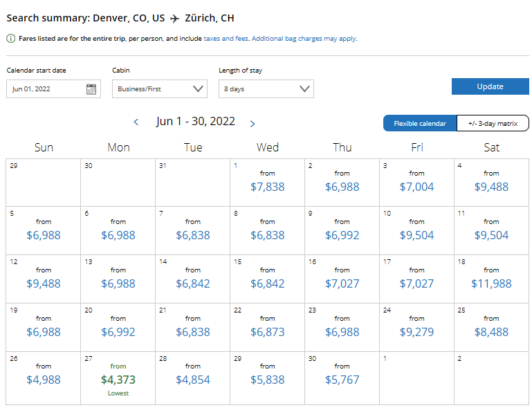Viewport: 532px width, 410px height.
Task: Switch to +/- 3-day matrix view
Action: pyautogui.click(x=493, y=124)
